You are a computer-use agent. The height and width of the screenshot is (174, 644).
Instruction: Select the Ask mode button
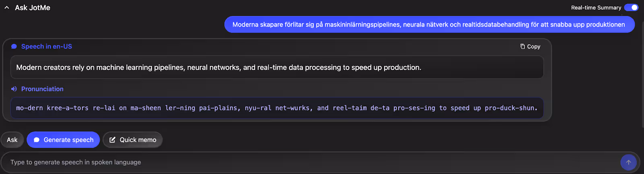tap(12, 140)
